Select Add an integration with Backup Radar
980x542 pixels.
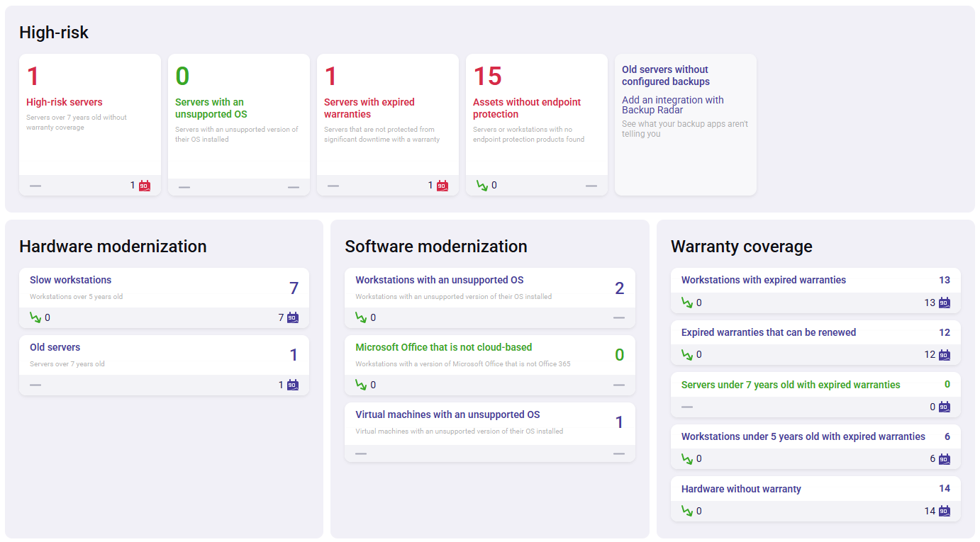(x=672, y=105)
